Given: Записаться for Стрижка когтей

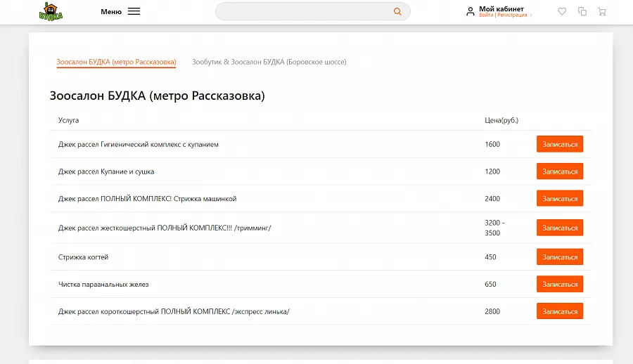Looking at the screenshot, I should pyautogui.click(x=560, y=256).
